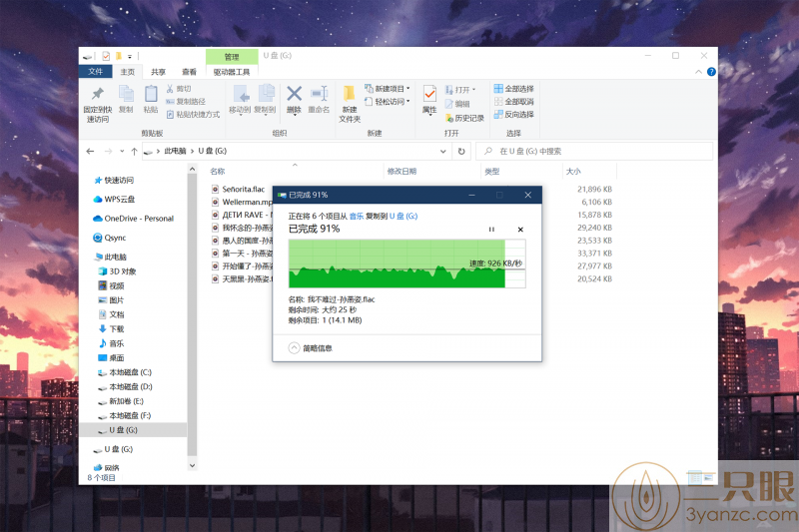This screenshot has height=532, width=799.
Task: Click Select none (全部取消)
Action: 513,101
